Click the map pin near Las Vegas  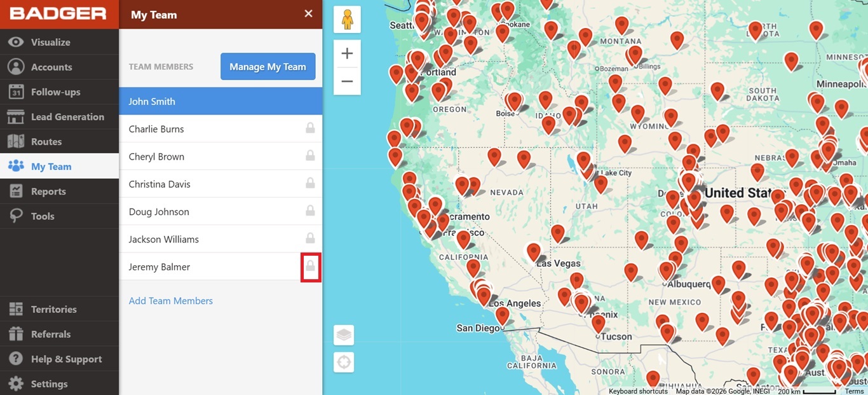[534, 251]
